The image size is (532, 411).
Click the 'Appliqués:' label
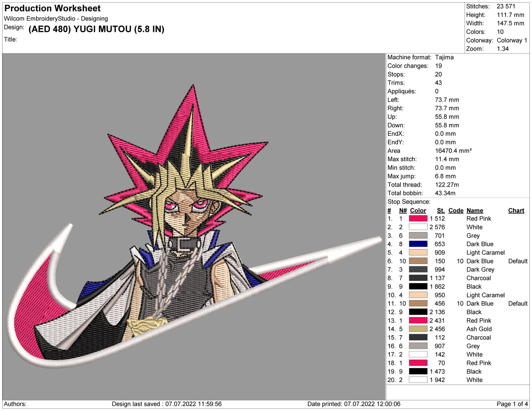pos(401,91)
